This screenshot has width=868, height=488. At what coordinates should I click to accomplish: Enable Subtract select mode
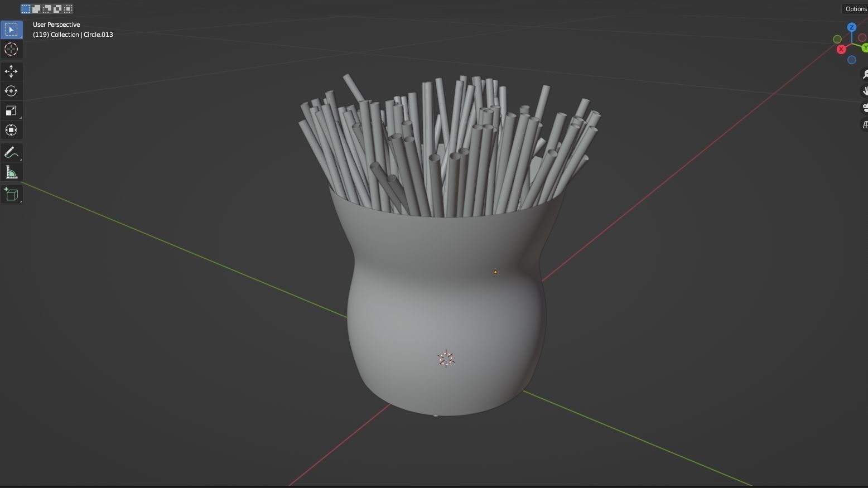pyautogui.click(x=46, y=8)
